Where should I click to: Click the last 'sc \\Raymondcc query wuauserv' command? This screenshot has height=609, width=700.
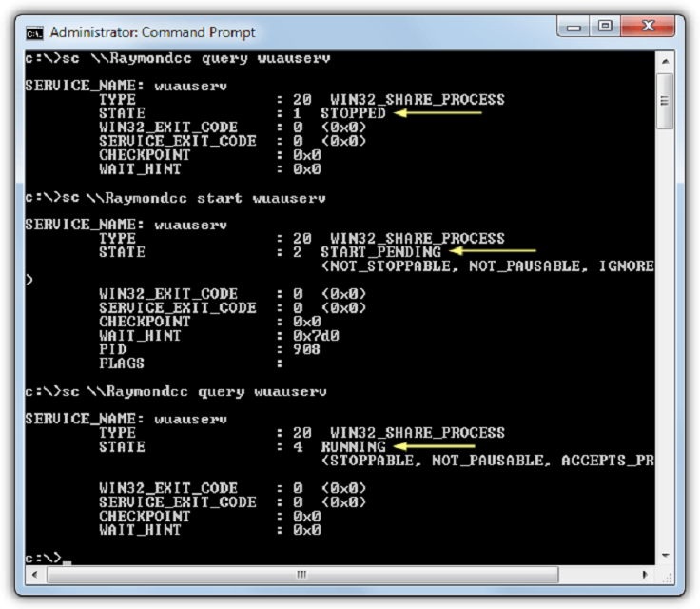194,392
